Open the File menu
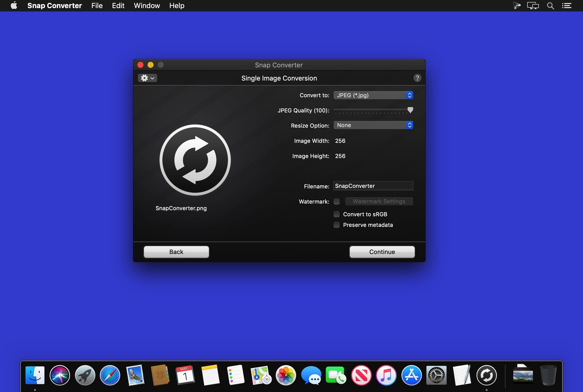583x392 pixels. pos(97,6)
